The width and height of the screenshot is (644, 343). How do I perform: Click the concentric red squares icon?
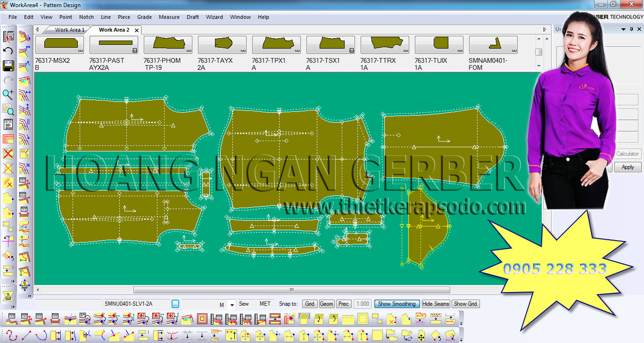[202, 319]
